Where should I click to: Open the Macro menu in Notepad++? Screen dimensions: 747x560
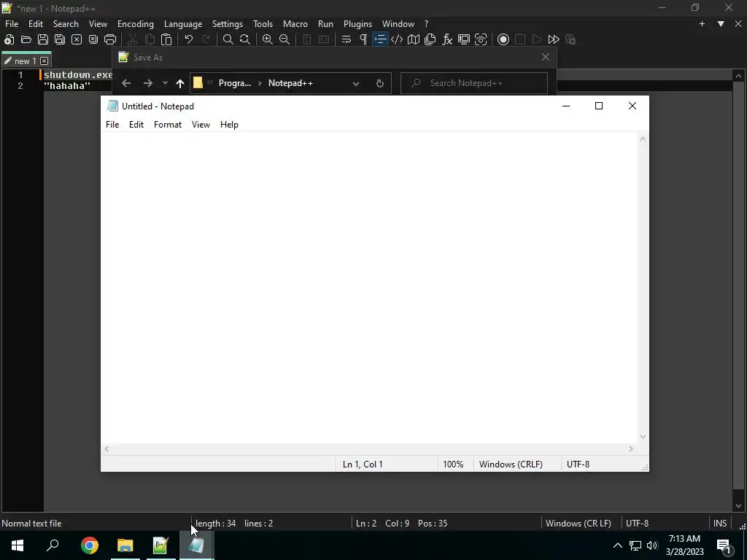295,24
